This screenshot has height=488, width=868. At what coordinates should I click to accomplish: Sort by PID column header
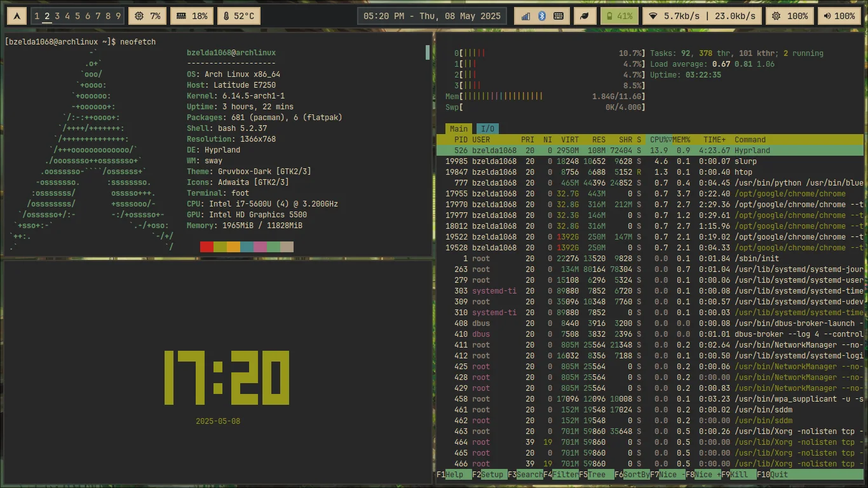tap(461, 139)
